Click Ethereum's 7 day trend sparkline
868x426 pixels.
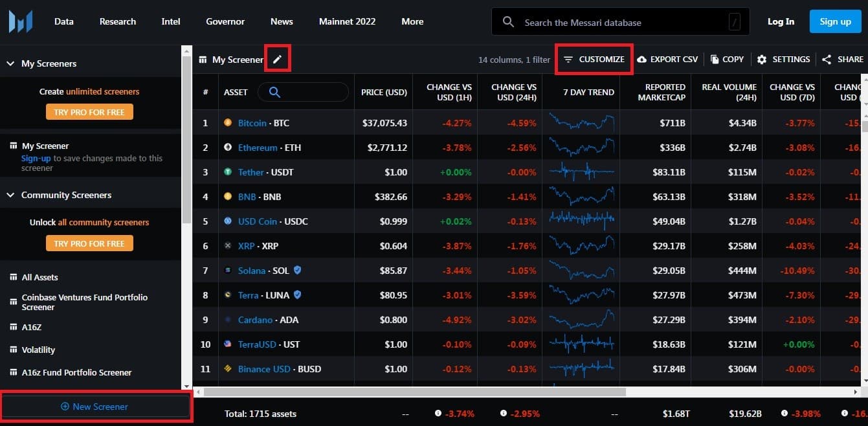tap(581, 147)
